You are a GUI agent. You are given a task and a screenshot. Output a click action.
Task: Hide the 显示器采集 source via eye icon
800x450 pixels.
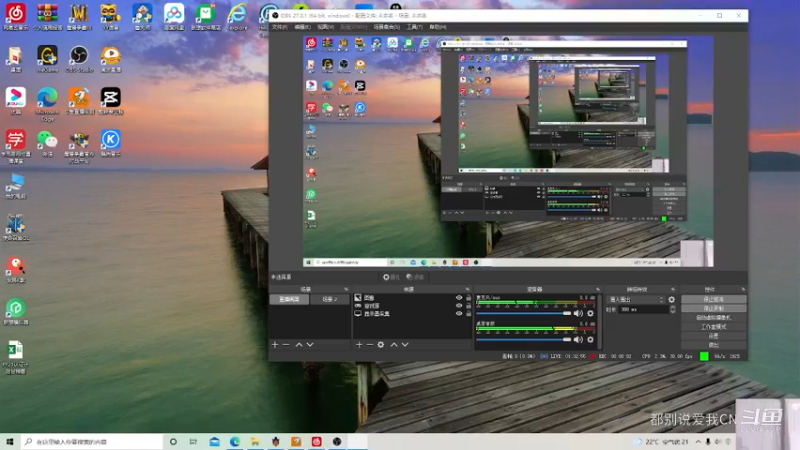[459, 314]
